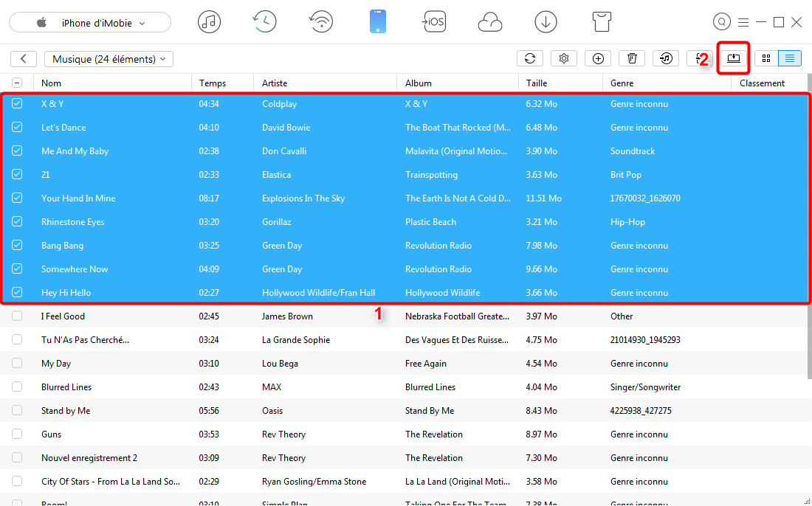812x506 pixels.
Task: Sort by the Genre column header
Action: tap(667, 83)
